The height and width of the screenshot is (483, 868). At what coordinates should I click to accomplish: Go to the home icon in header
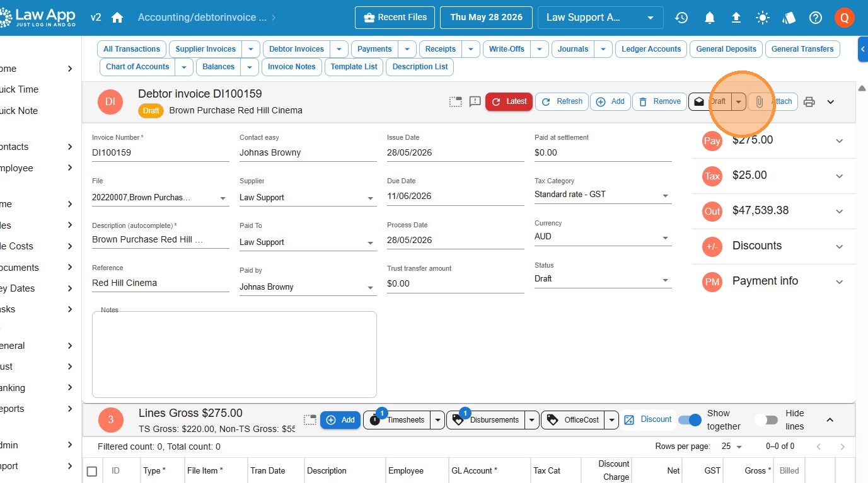[x=117, y=18]
